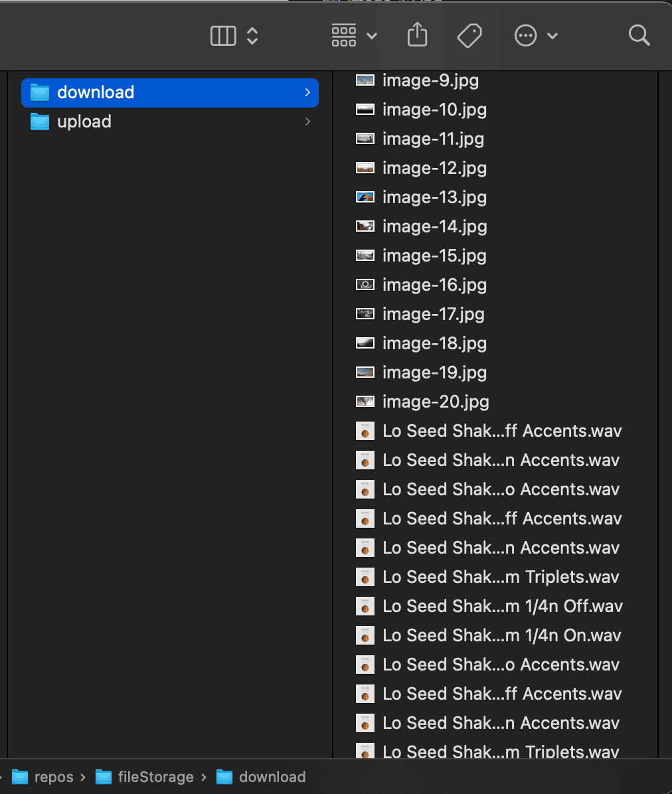Click the group-by grid icon
This screenshot has width=672, height=794.
click(x=344, y=35)
